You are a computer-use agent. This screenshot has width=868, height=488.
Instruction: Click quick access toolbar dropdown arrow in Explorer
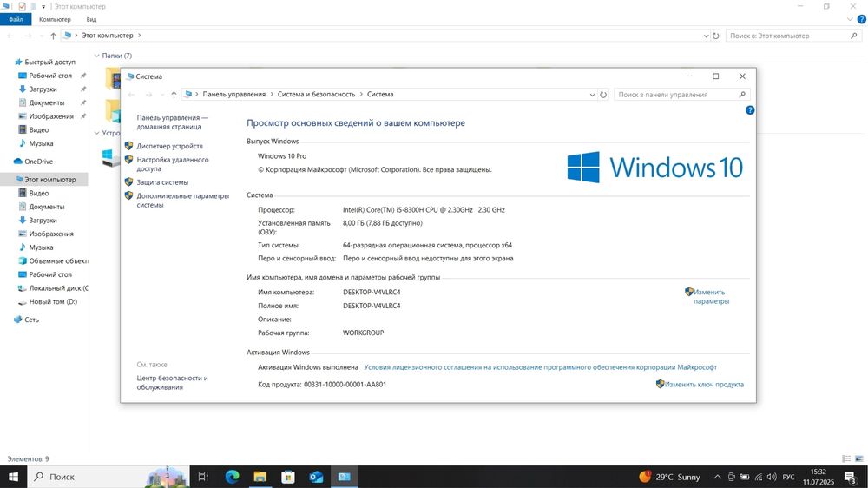coord(43,7)
